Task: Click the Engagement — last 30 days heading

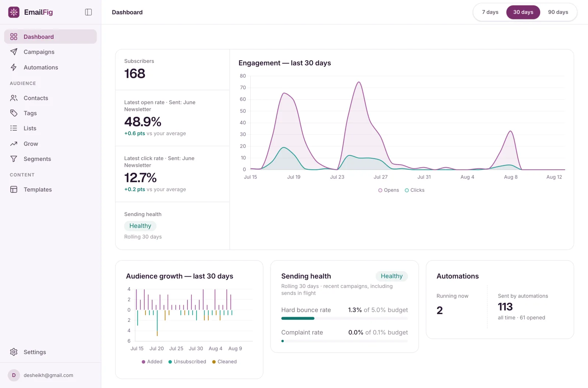Action: [x=284, y=63]
